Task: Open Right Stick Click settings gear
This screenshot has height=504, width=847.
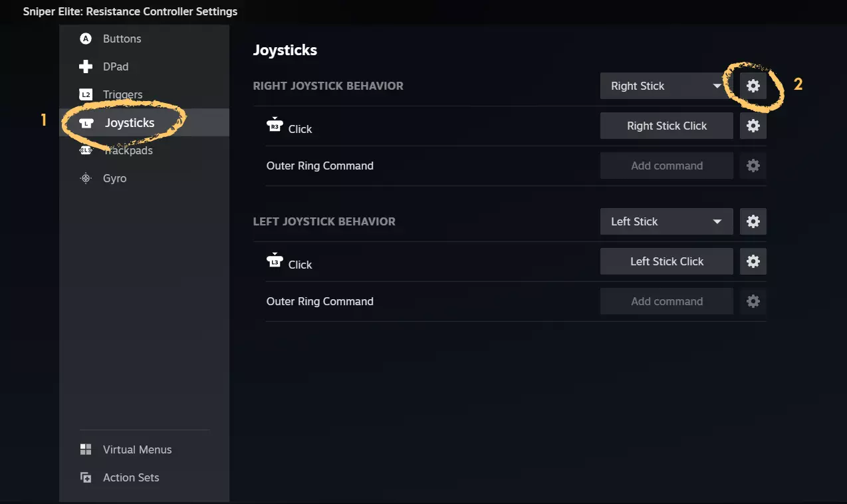Action: tap(753, 126)
